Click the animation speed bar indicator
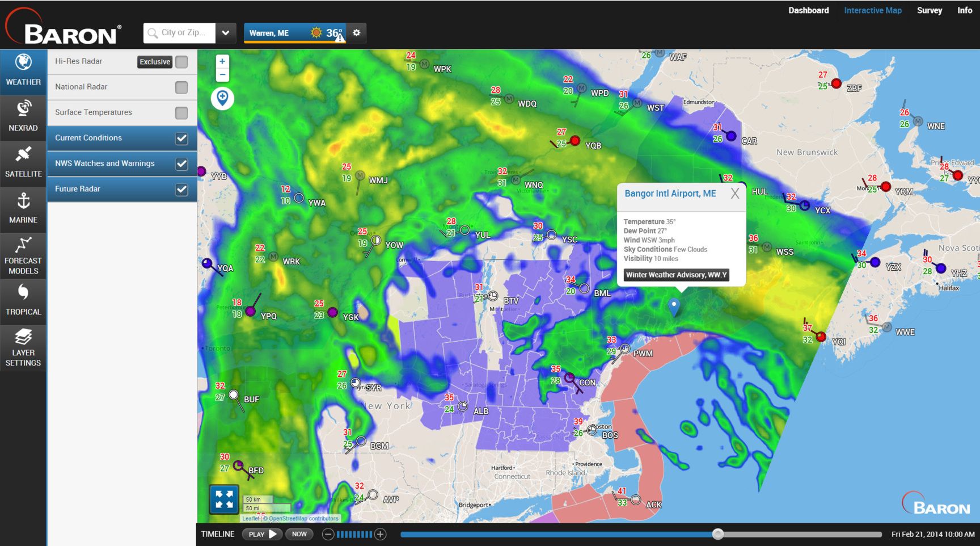Screen dimensions: 980x546 coord(354,534)
